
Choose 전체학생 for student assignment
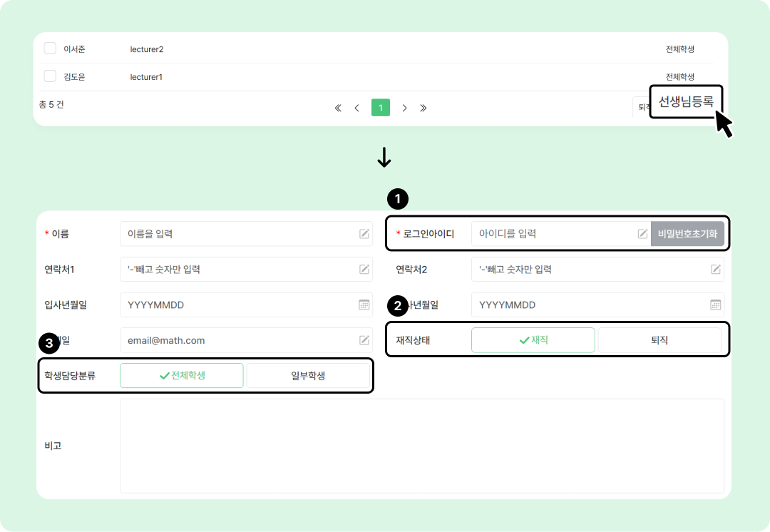(x=182, y=375)
